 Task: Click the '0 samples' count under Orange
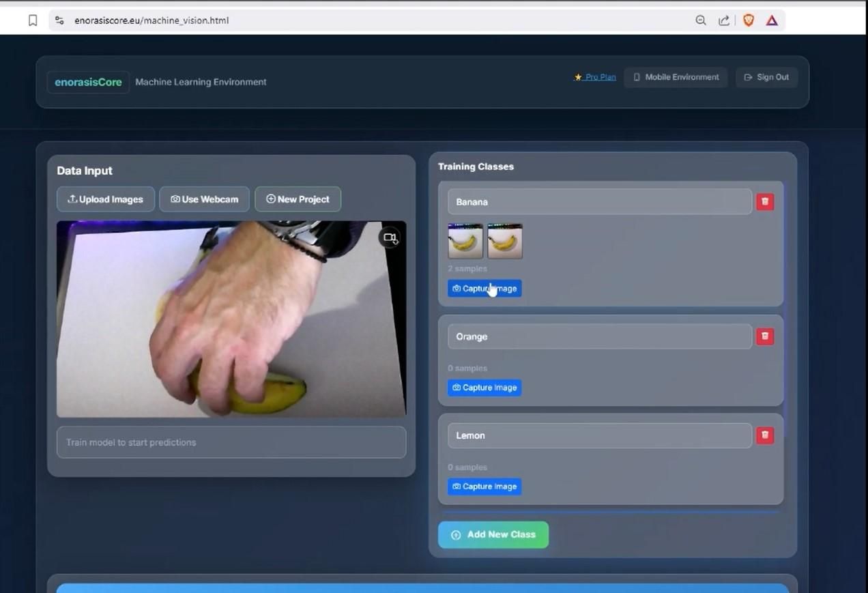[467, 368]
